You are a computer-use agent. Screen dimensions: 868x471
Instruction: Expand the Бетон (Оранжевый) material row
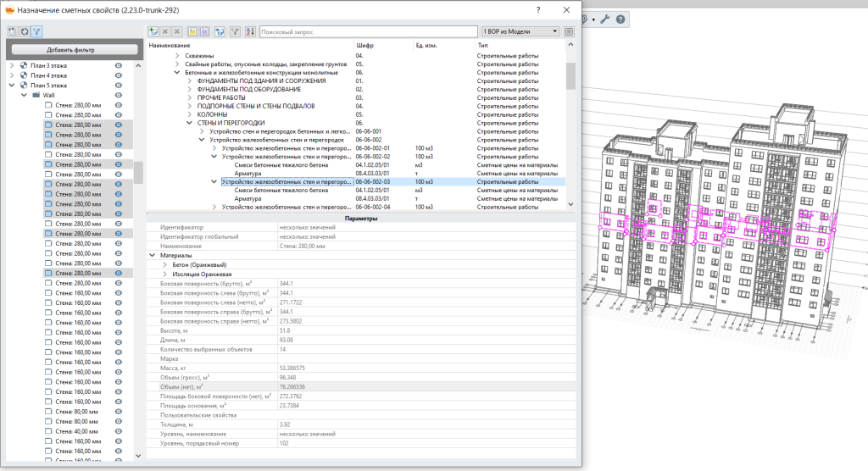point(164,264)
